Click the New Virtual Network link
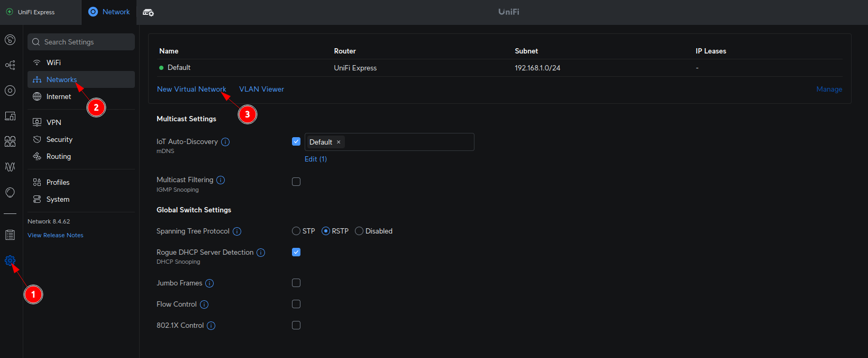The width and height of the screenshot is (868, 358). click(191, 89)
